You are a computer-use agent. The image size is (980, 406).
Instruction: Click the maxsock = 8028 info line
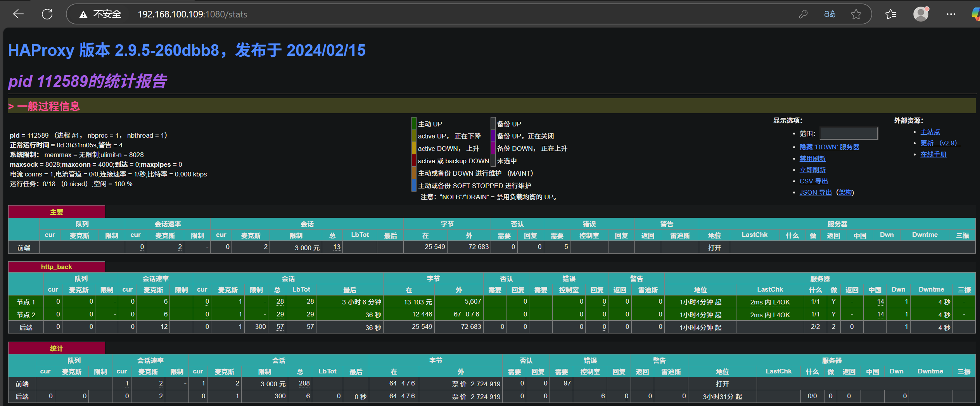(96, 164)
